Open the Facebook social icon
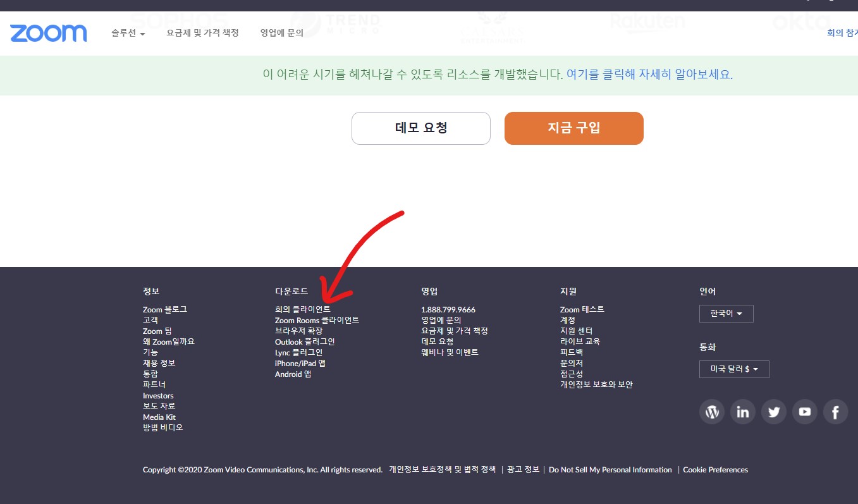This screenshot has height=504, width=858. [x=835, y=412]
